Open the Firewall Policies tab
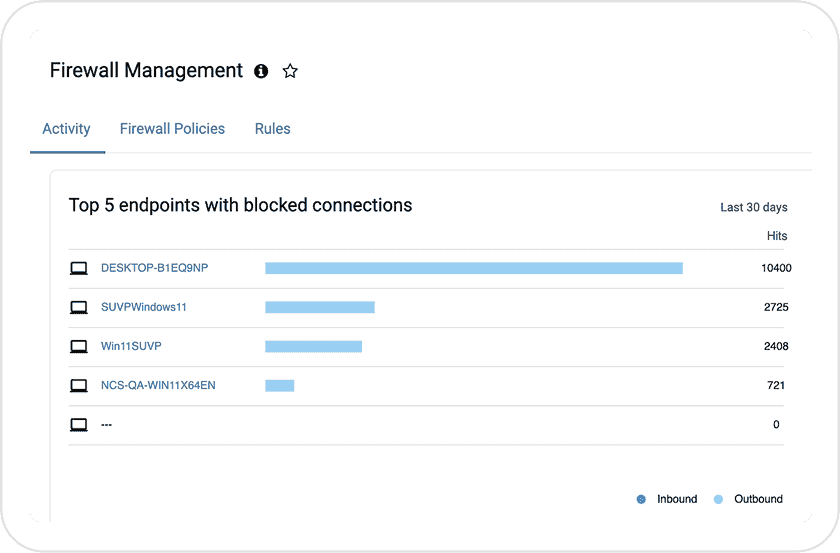The image size is (840, 553). click(x=172, y=129)
